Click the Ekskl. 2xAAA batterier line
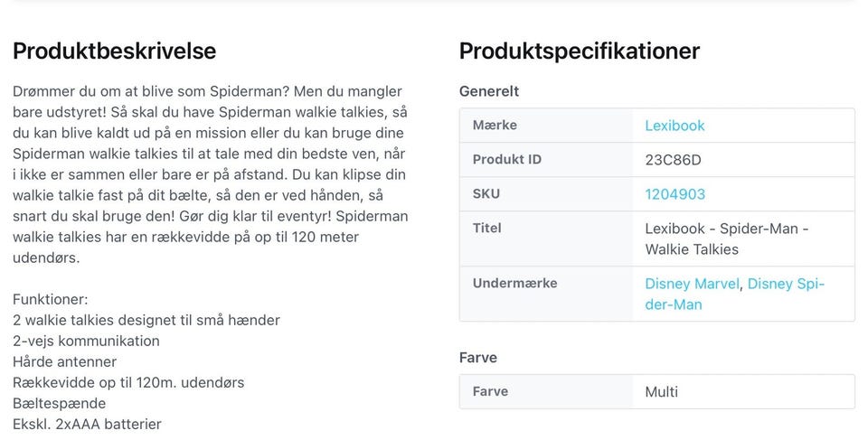Screen dimensions: 868x440 [x=87, y=424]
